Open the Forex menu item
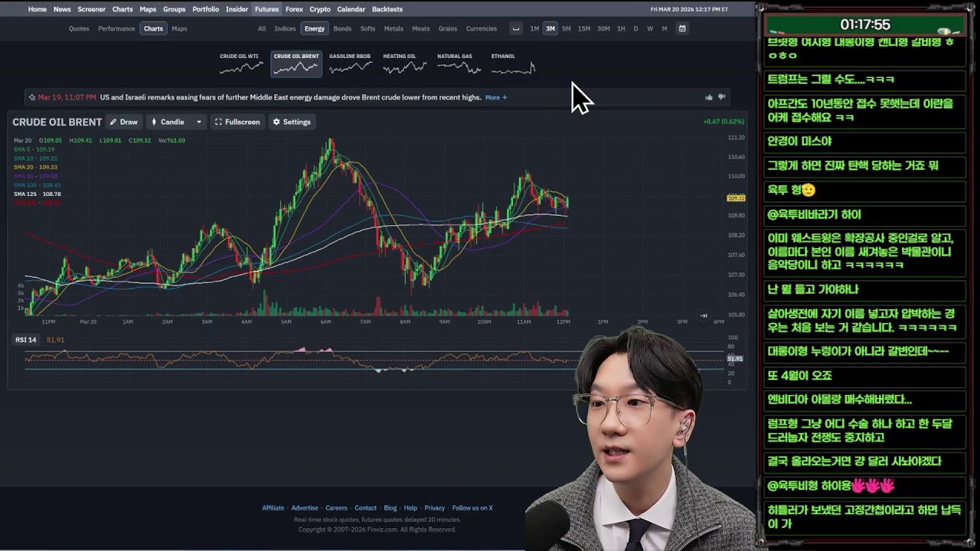The image size is (980, 551). click(294, 9)
